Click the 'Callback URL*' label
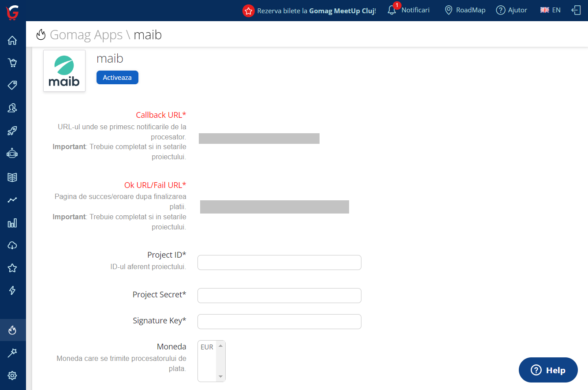Image resolution: width=588 pixels, height=390 pixels. 161,115
